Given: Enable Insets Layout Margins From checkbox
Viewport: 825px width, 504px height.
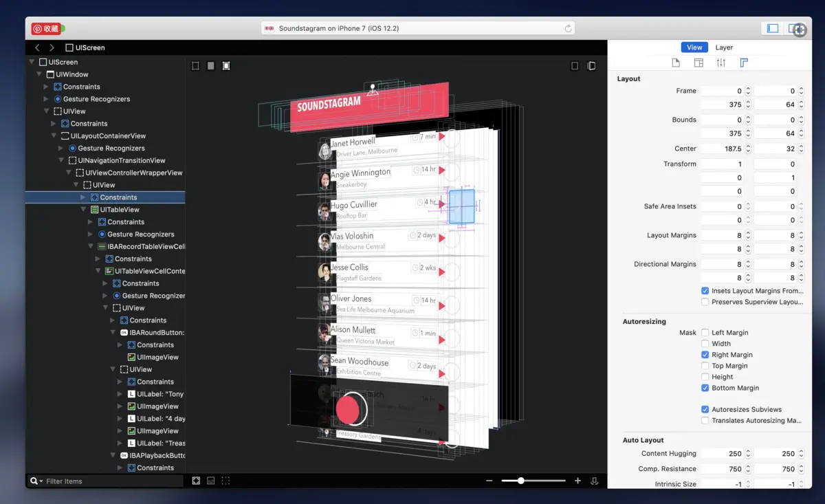Looking at the screenshot, I should point(705,291).
